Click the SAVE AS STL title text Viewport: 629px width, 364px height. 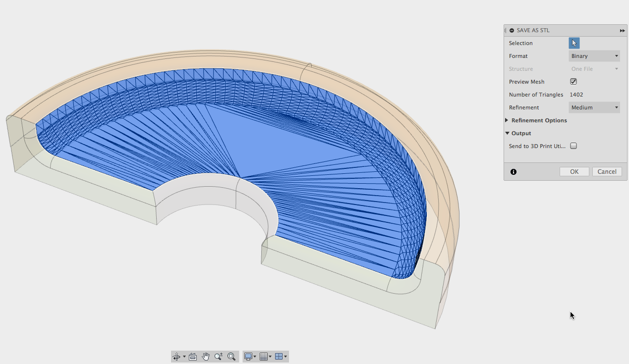pos(533,30)
